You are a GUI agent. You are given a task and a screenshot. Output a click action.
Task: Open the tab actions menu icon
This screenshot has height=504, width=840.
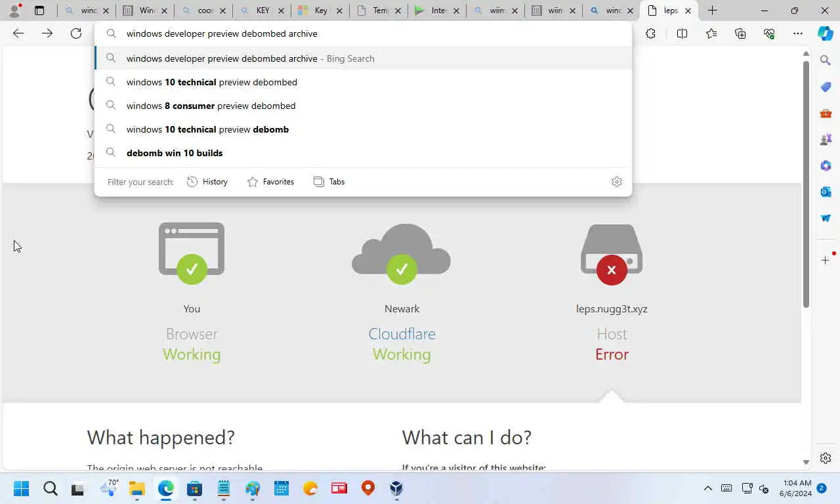pos(39,10)
